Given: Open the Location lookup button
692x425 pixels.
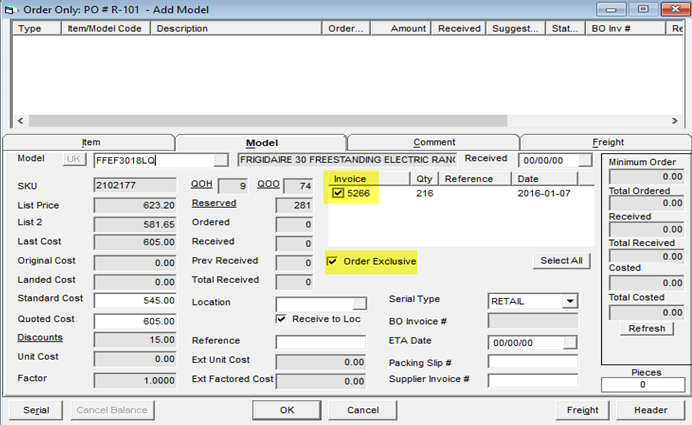Looking at the screenshot, I should coord(359,303).
